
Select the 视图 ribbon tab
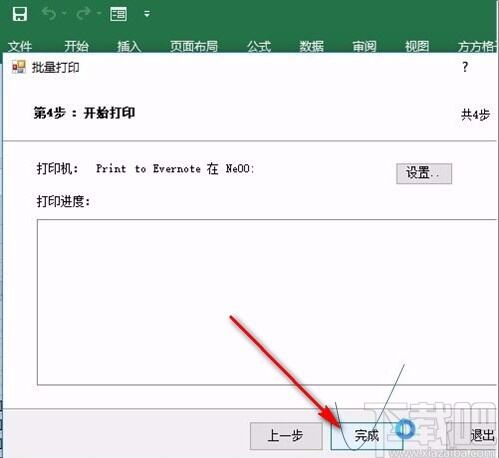(x=417, y=46)
